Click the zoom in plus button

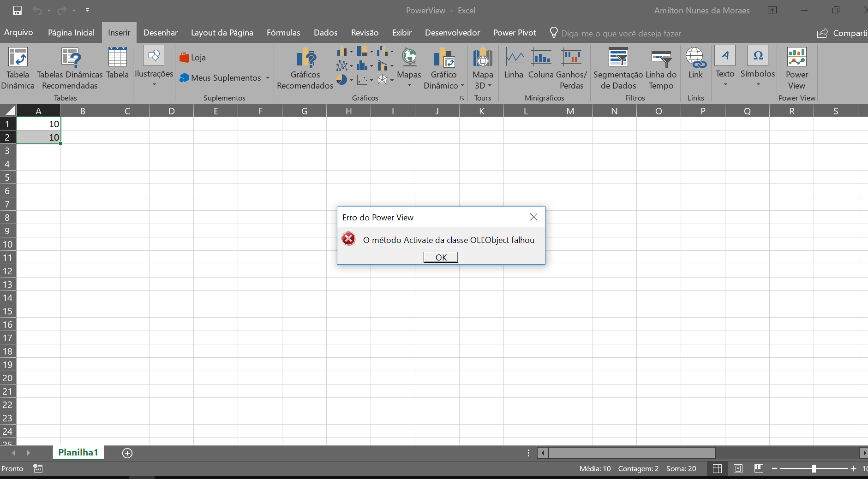pyautogui.click(x=853, y=468)
